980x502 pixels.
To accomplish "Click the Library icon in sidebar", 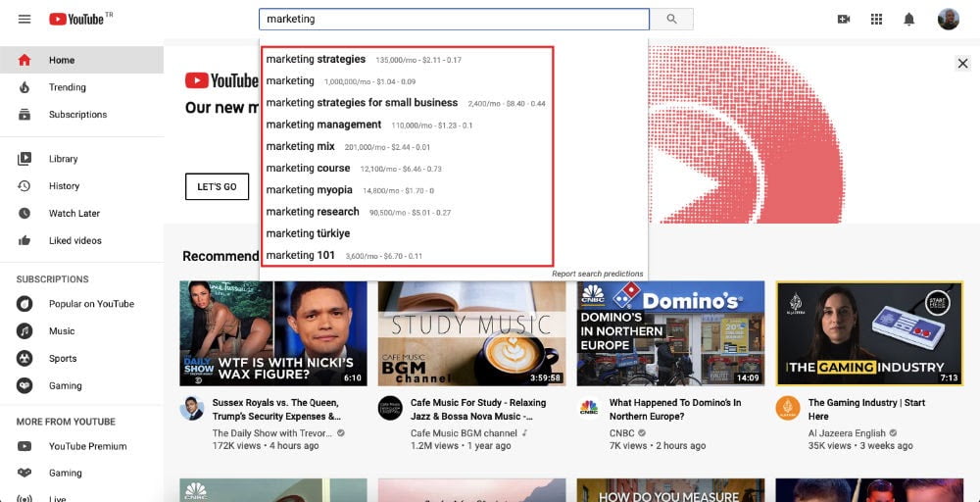I will click(x=24, y=159).
